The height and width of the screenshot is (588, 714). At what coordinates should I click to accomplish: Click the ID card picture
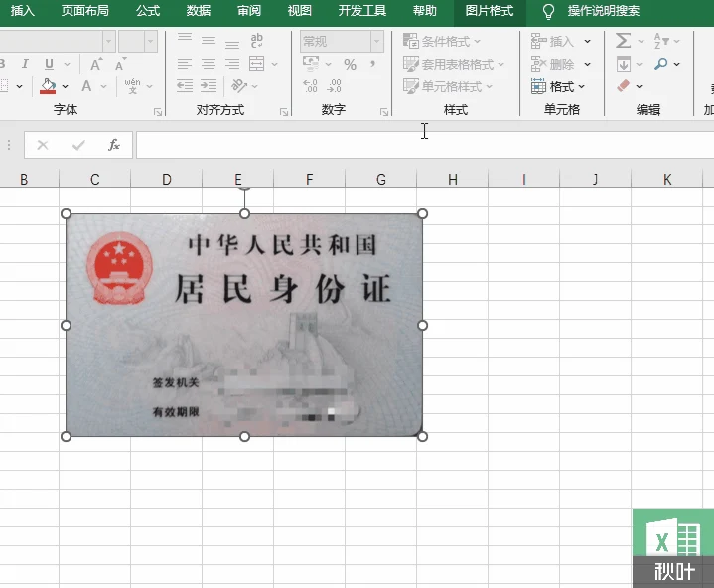pos(244,325)
